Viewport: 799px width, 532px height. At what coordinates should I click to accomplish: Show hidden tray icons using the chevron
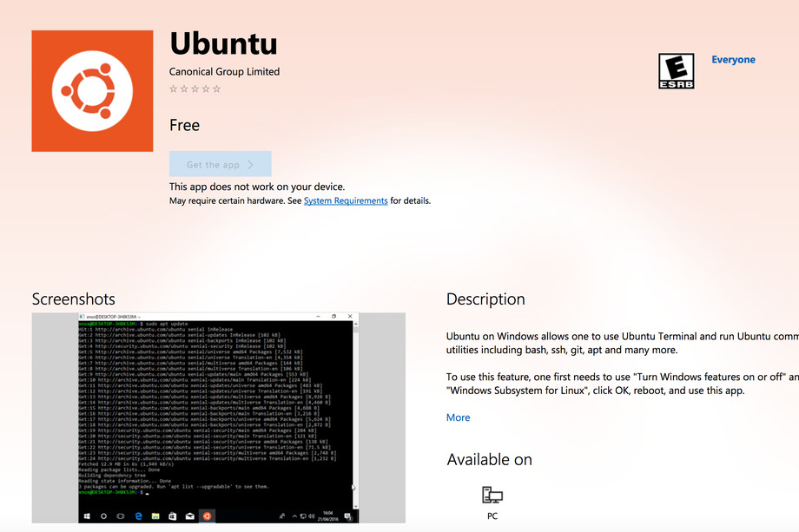tap(294, 516)
